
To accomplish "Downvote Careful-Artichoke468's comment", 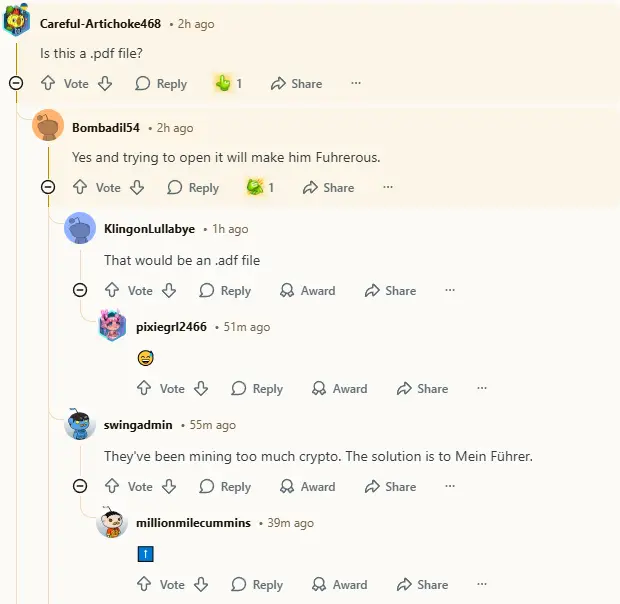I will pos(105,84).
